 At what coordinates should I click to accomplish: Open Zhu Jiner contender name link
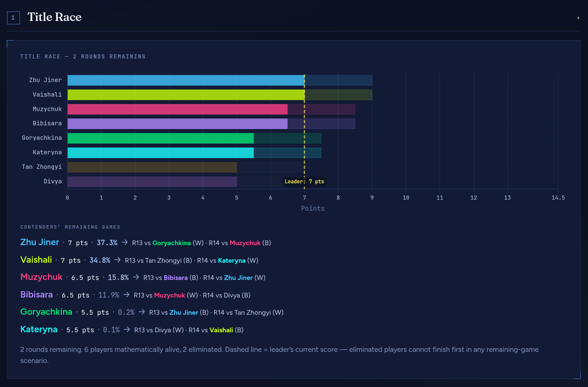(x=40, y=242)
